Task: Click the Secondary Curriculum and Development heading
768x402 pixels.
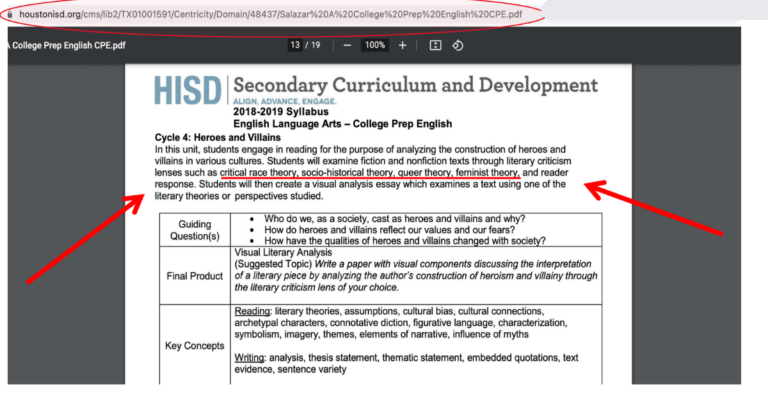Action: (415, 85)
